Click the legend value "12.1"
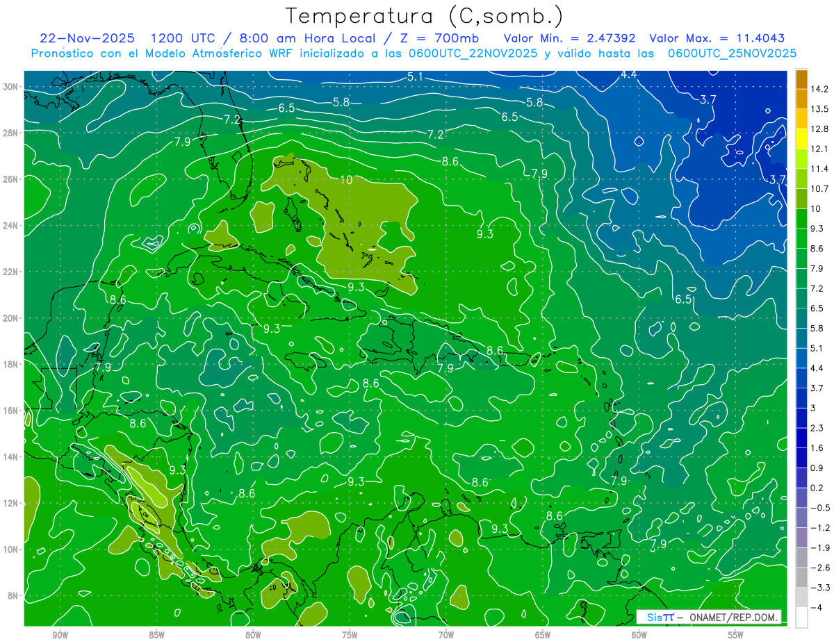This screenshot has width=834, height=644. point(819,149)
